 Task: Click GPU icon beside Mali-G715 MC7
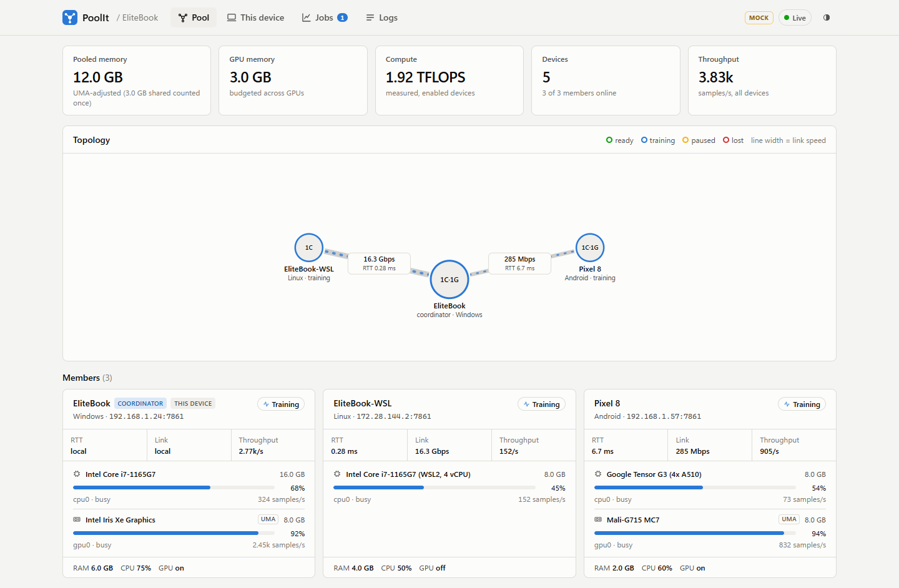pyautogui.click(x=598, y=520)
